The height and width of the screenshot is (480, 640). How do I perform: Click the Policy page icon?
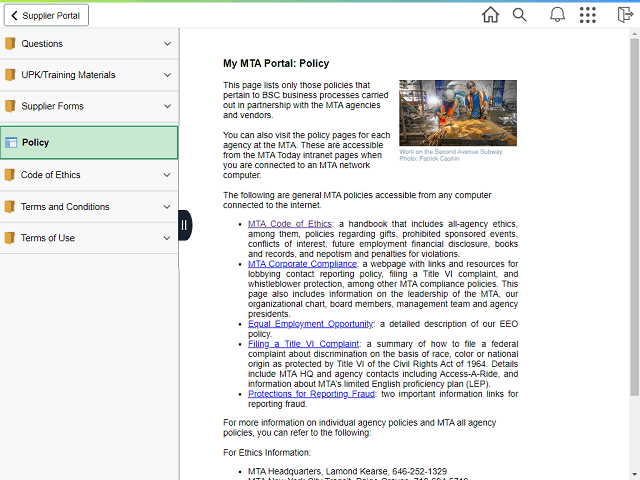11,142
